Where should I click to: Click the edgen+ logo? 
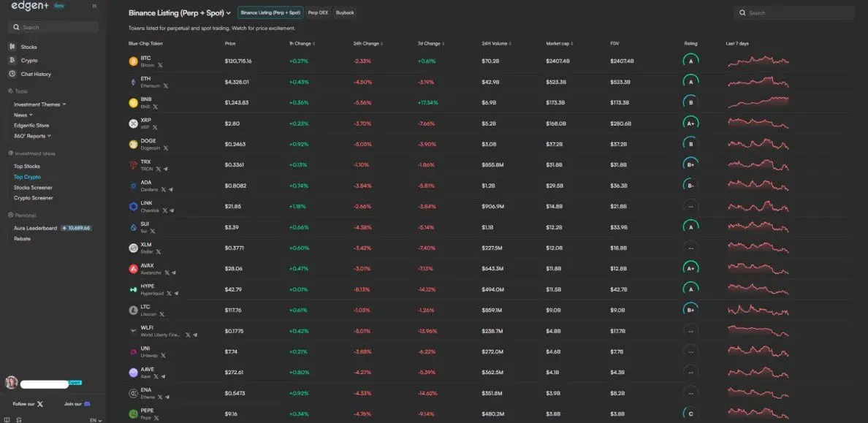point(30,6)
